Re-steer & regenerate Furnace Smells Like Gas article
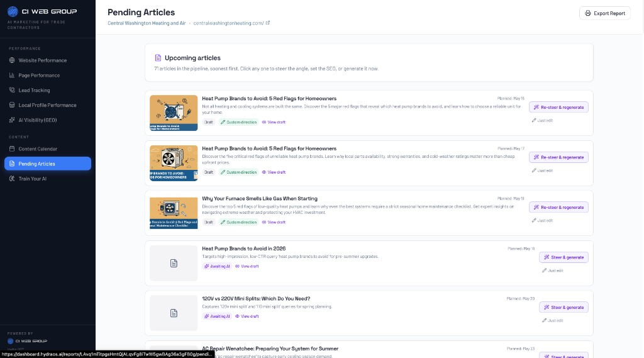 (558, 208)
